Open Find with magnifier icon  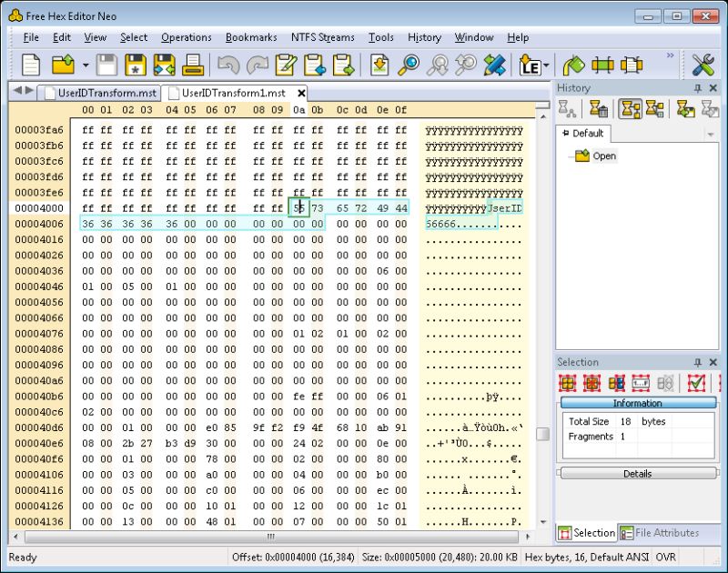pos(409,65)
